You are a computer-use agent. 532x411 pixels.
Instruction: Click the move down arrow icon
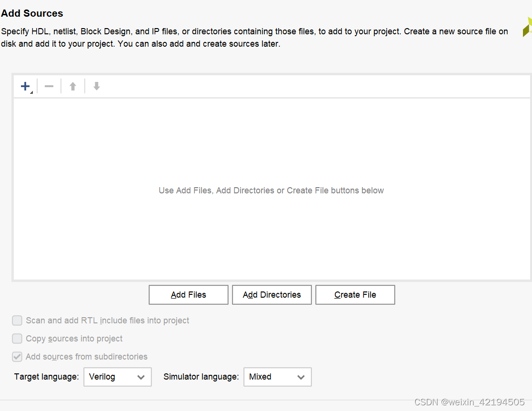tap(97, 86)
